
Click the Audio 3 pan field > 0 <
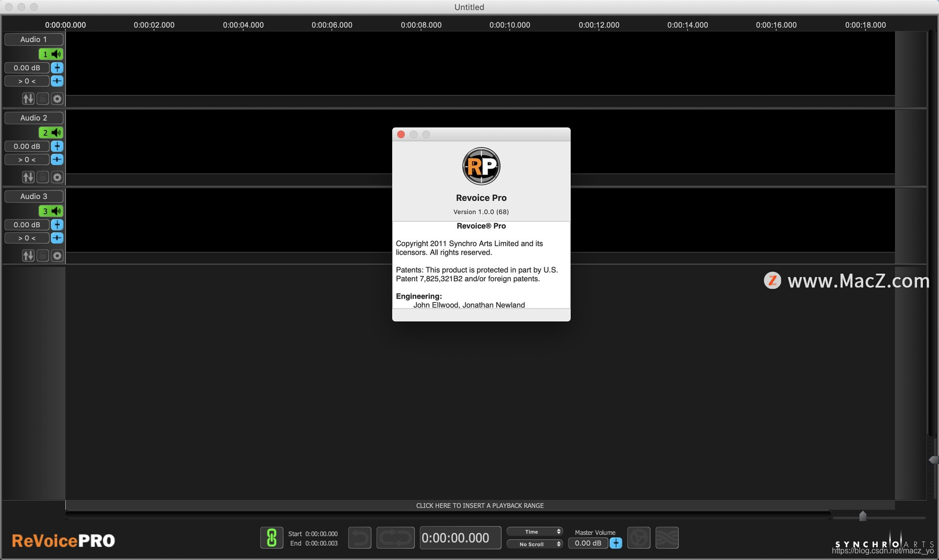[x=27, y=238]
